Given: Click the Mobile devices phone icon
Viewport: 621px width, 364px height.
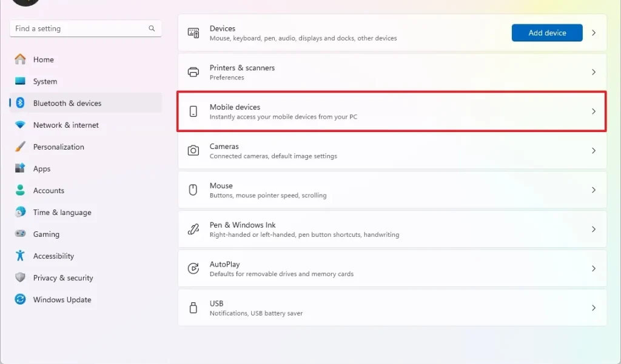Looking at the screenshot, I should tap(193, 111).
